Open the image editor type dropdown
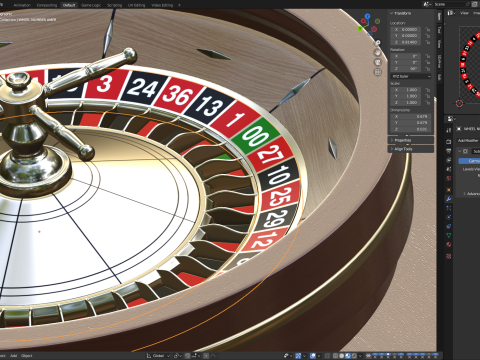 (451, 13)
